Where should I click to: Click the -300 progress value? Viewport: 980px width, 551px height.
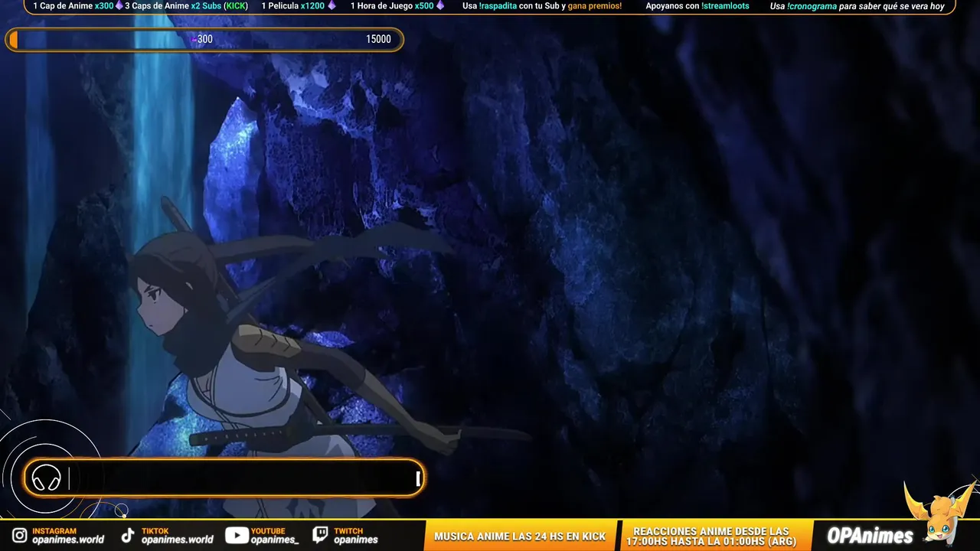[203, 39]
